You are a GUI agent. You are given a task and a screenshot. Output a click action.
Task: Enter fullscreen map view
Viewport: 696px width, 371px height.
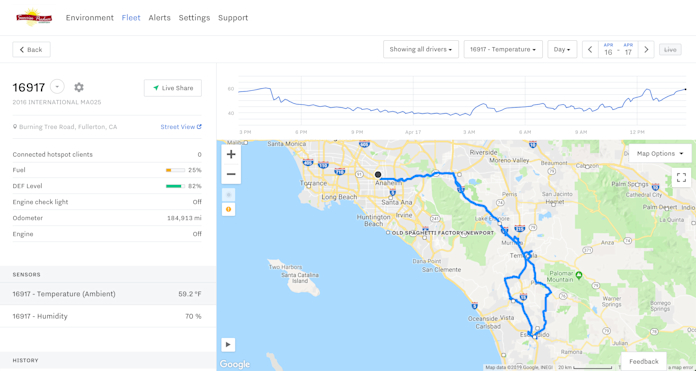681,178
